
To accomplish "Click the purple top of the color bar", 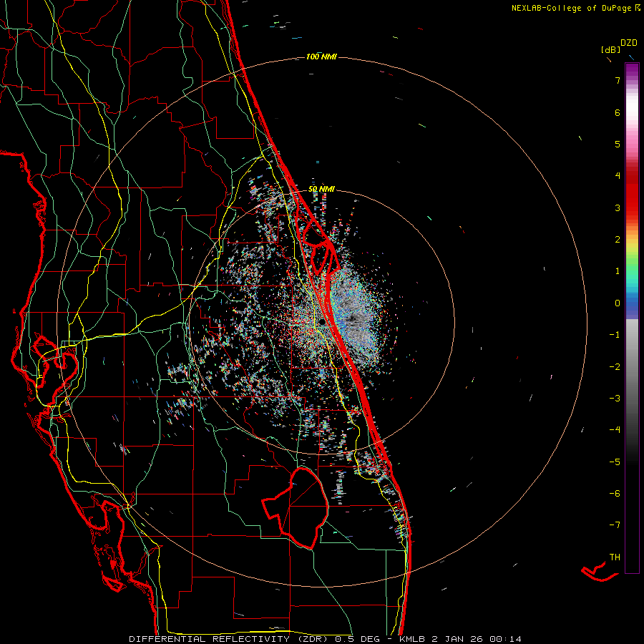I will (632, 70).
